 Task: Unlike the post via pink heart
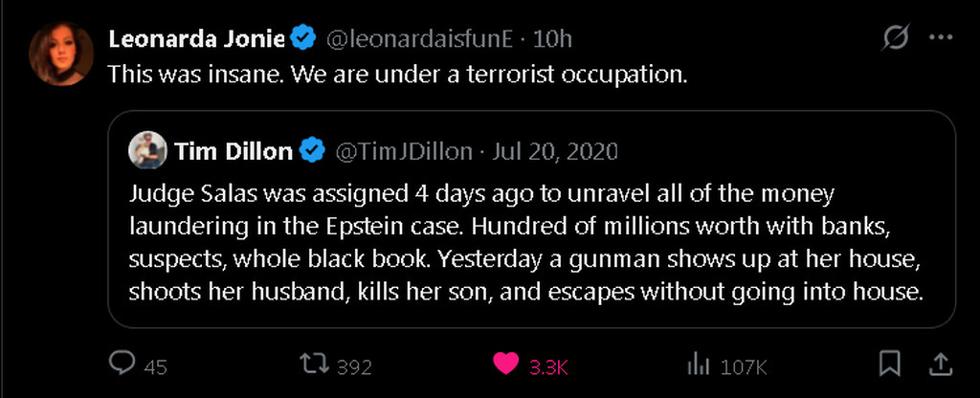click(x=507, y=365)
